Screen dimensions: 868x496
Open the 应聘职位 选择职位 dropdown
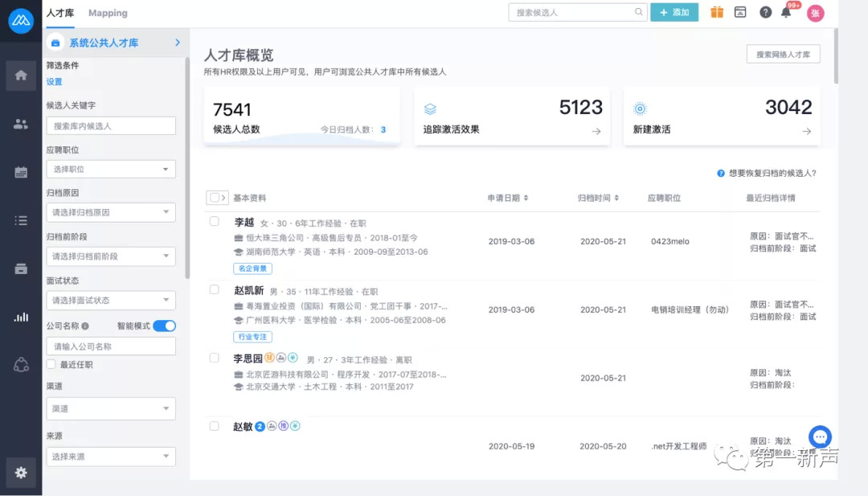pos(111,169)
